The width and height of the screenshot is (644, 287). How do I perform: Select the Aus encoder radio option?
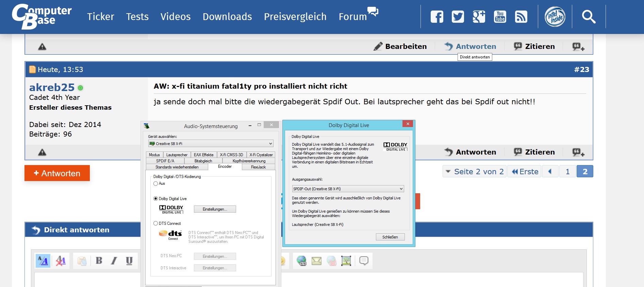click(156, 183)
